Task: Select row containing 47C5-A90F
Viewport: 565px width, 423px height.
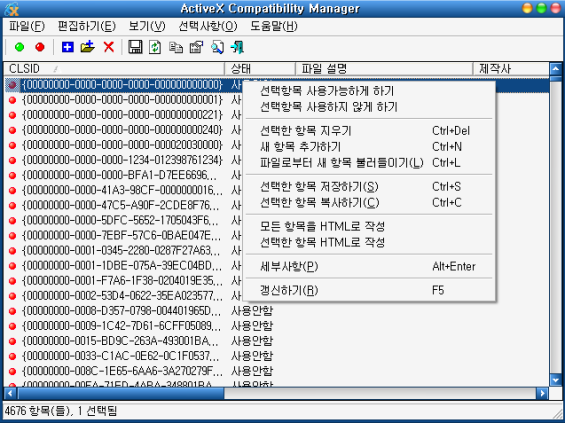Action: [x=123, y=205]
